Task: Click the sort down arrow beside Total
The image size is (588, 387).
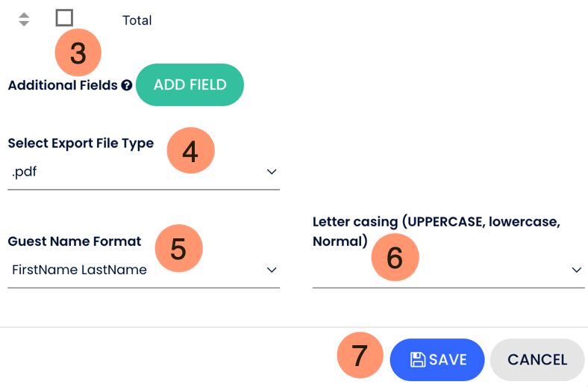Action: 24,24
